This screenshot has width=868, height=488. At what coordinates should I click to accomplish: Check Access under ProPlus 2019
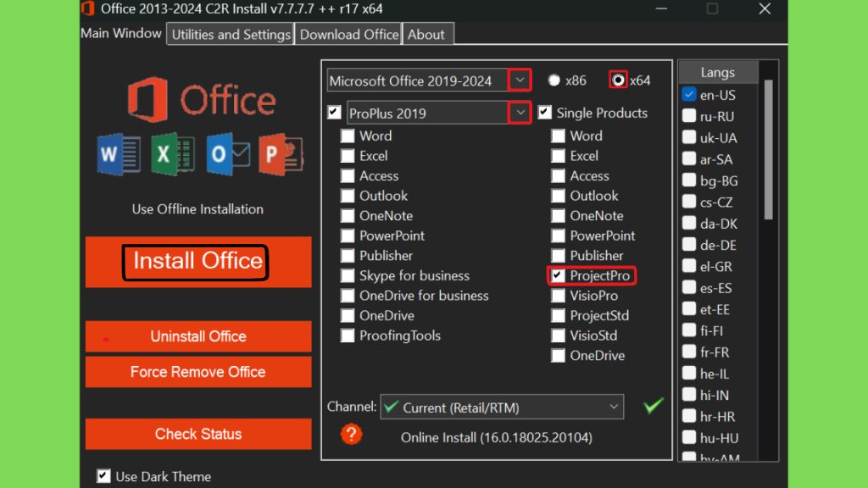pyautogui.click(x=348, y=176)
